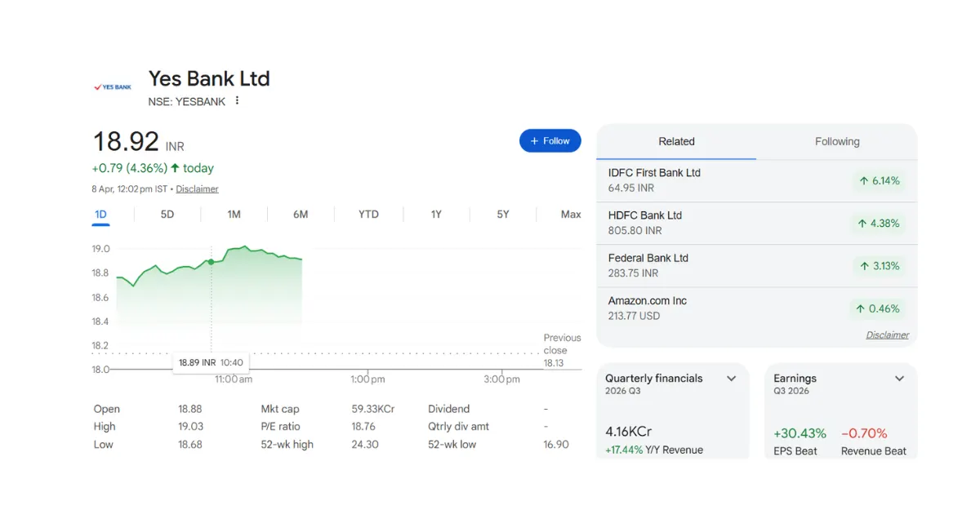Show the Max chart range

pyautogui.click(x=571, y=215)
